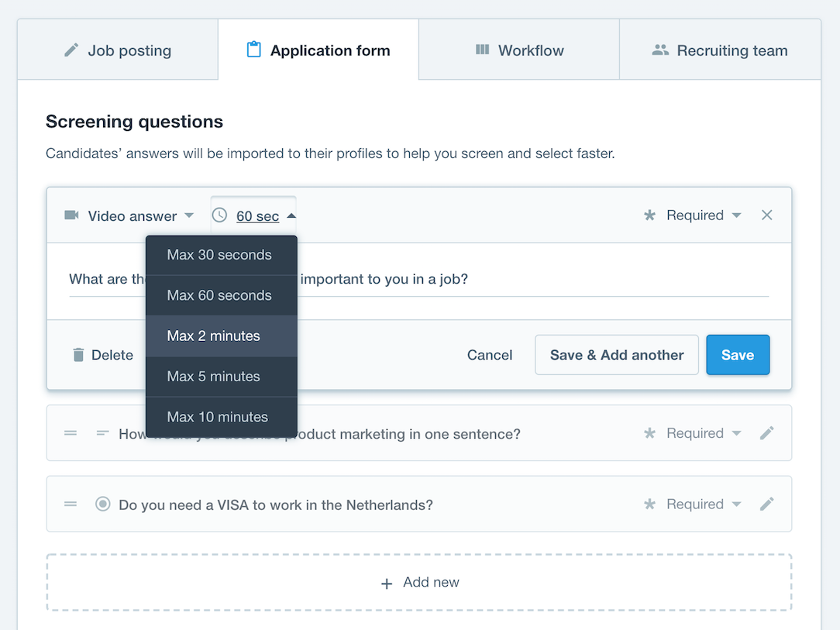Choose Max 30 seconds option

(221, 255)
